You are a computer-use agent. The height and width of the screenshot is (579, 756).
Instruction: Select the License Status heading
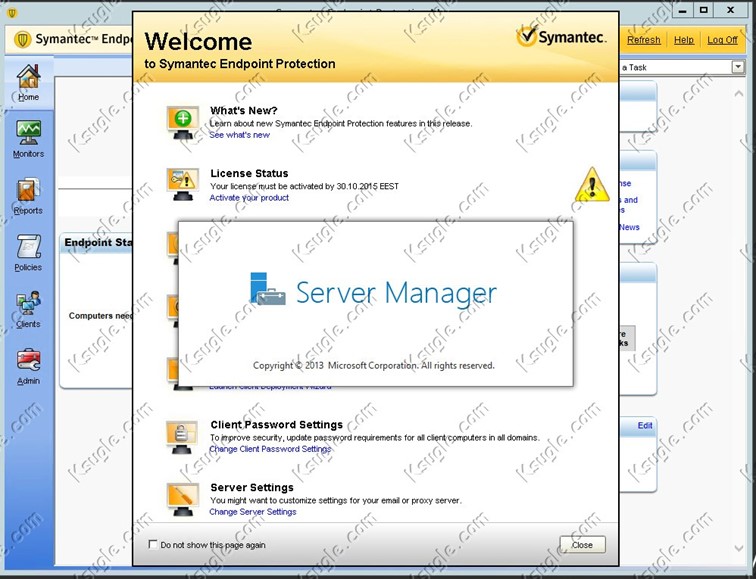click(x=249, y=173)
